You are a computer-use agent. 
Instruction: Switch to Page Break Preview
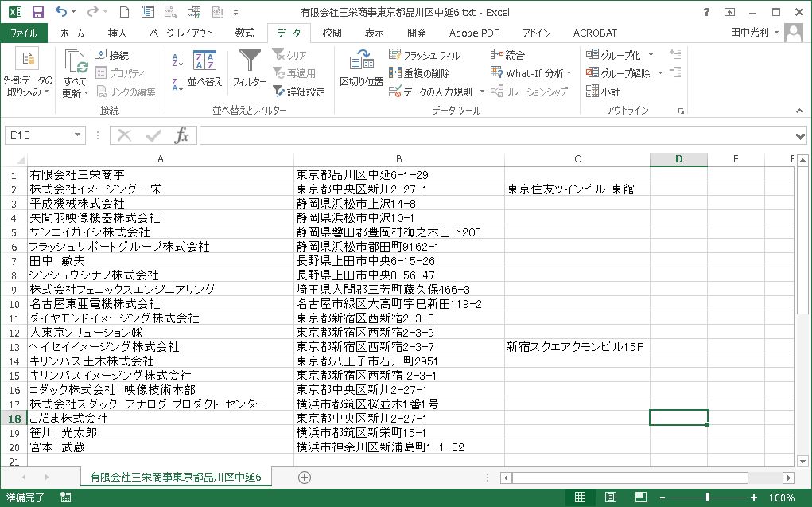point(640,497)
